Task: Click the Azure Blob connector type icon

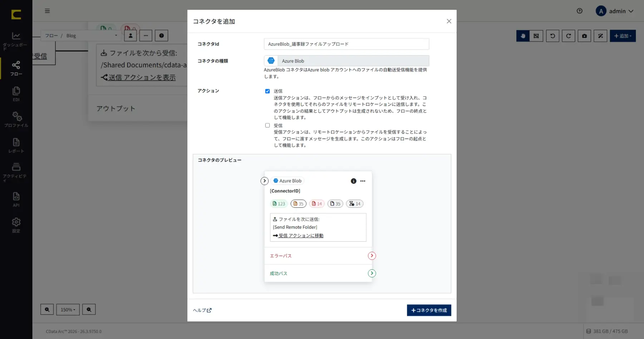Action: [271, 61]
